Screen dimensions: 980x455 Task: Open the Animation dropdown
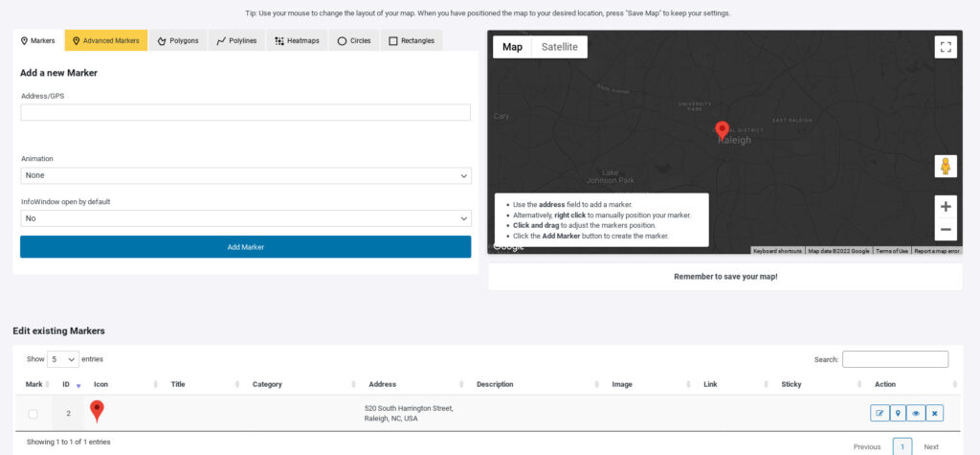click(x=245, y=175)
